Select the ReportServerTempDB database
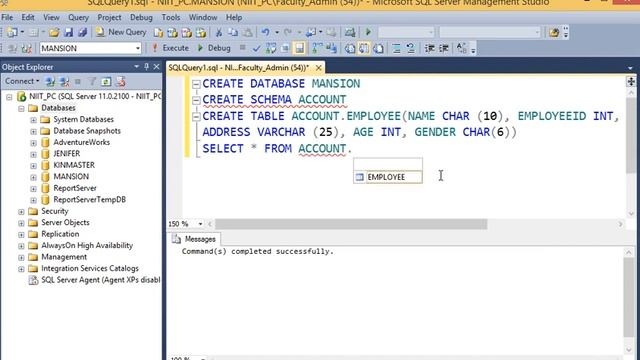The image size is (640, 360). [x=89, y=200]
